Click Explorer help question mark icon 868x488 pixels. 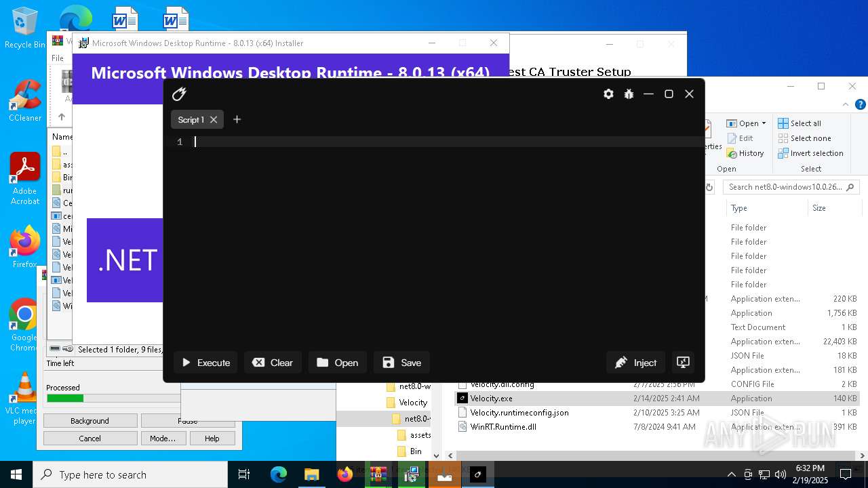click(x=861, y=104)
